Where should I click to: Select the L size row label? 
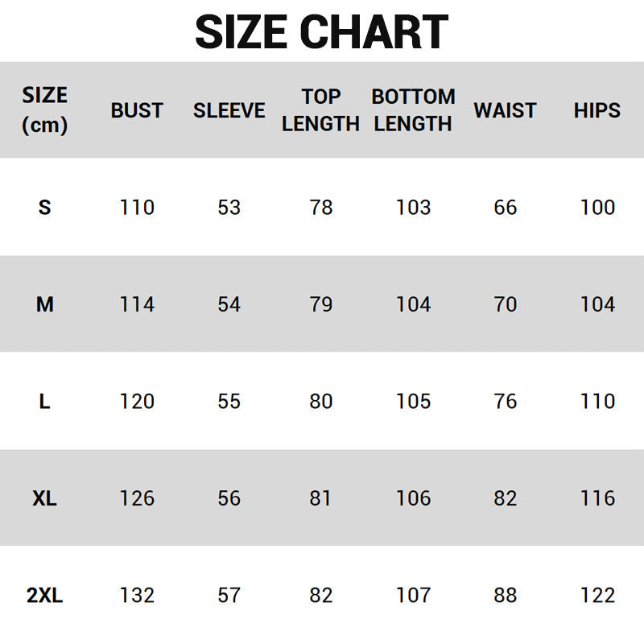pos(44,401)
